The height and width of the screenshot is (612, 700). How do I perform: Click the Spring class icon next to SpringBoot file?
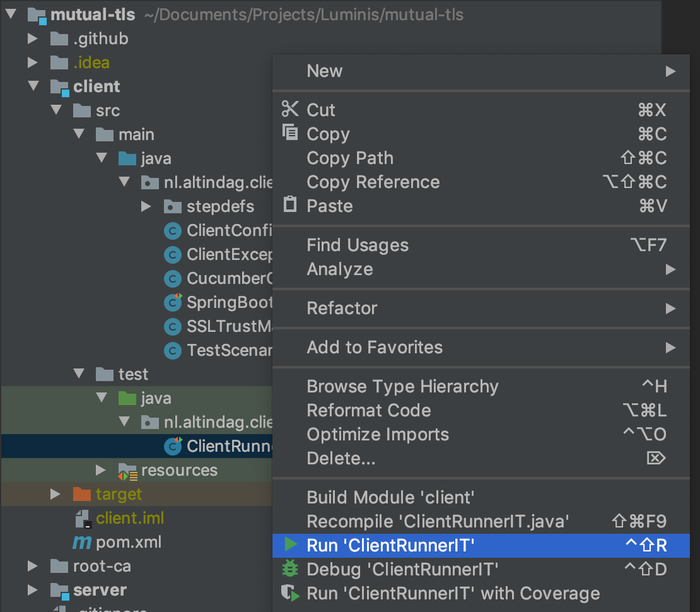[172, 302]
